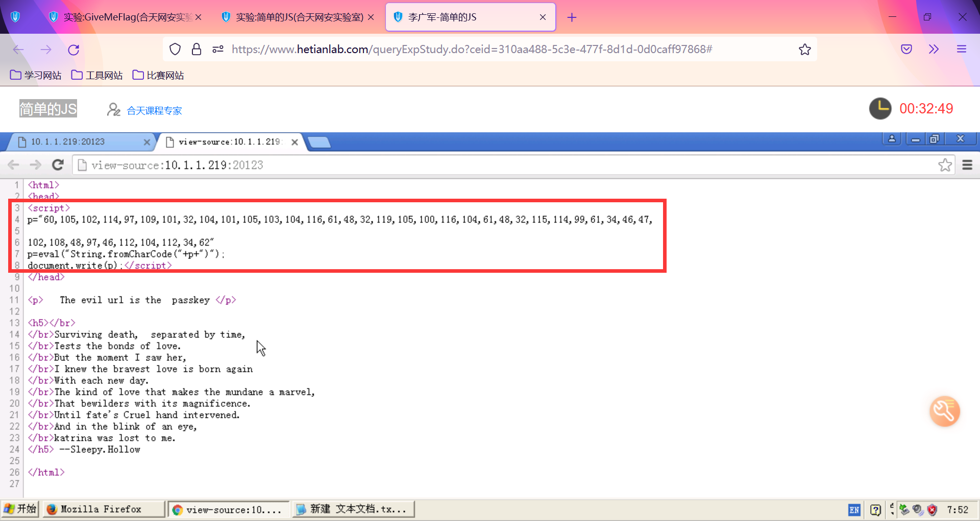Close the view-source Chrome tab

click(295, 142)
